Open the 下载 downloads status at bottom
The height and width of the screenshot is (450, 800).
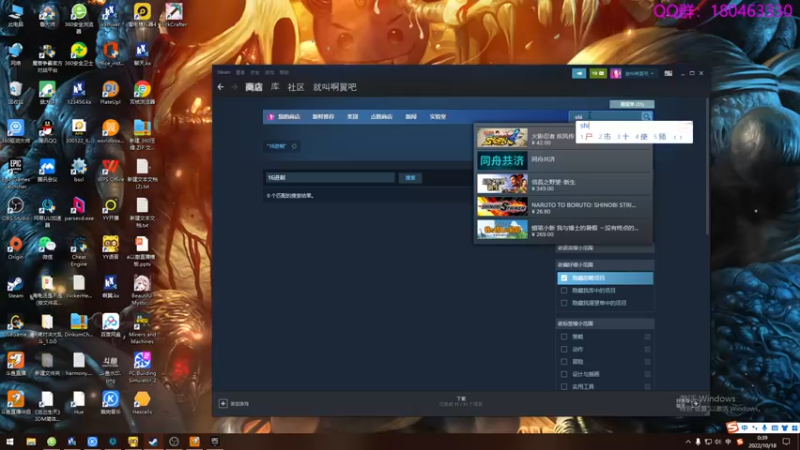click(461, 401)
